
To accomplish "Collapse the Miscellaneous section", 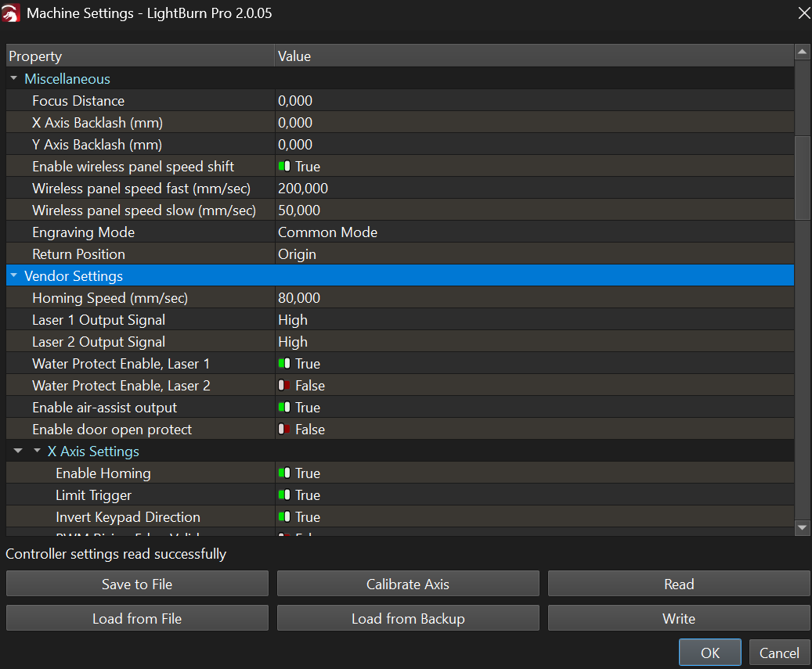I will click(x=13, y=79).
